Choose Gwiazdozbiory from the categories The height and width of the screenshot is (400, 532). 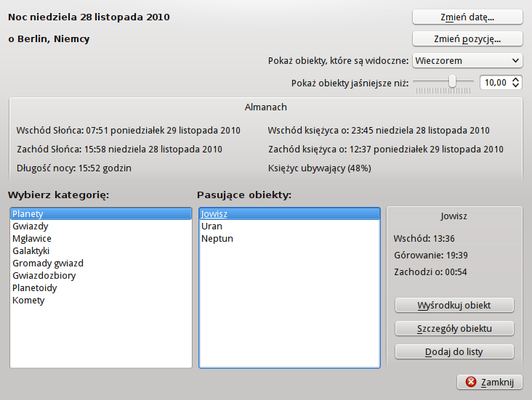[44, 276]
